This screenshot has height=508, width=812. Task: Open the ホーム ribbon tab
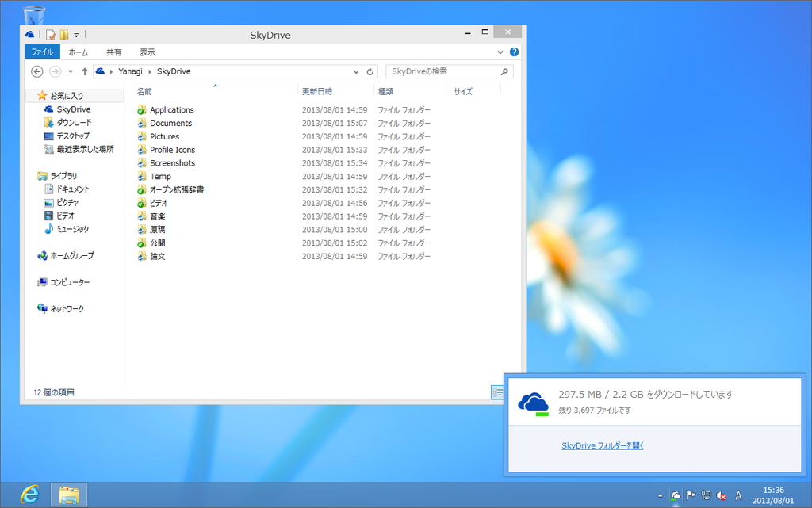coord(79,52)
